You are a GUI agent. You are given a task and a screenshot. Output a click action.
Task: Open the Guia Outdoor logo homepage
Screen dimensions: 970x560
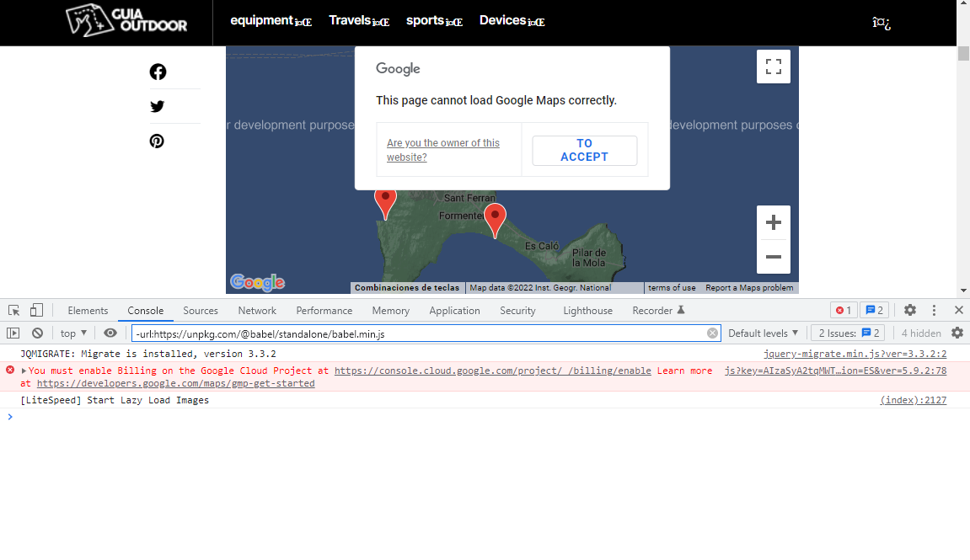pos(126,20)
